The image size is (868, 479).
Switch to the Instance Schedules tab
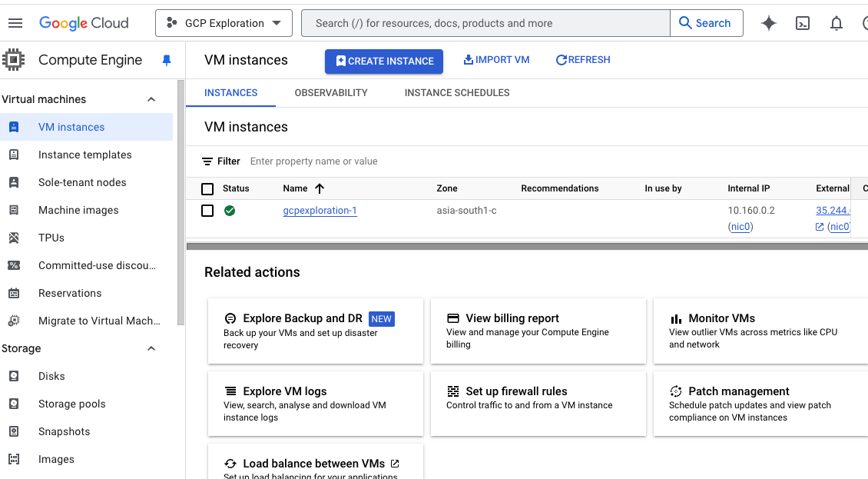(x=457, y=92)
